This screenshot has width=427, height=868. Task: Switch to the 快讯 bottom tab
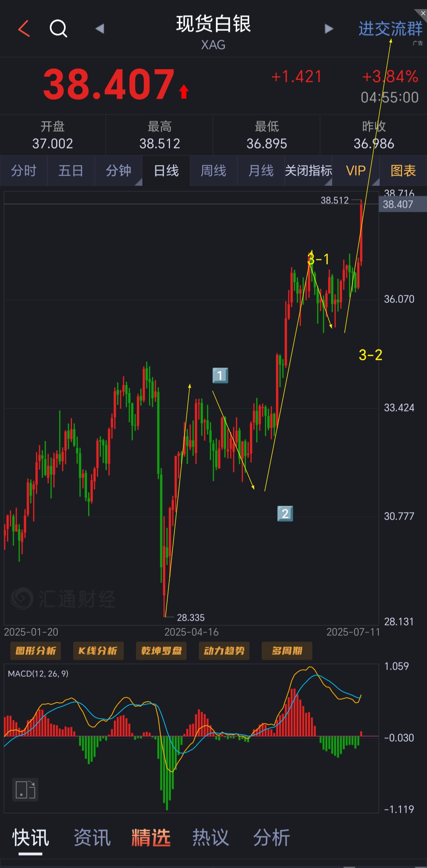30,838
